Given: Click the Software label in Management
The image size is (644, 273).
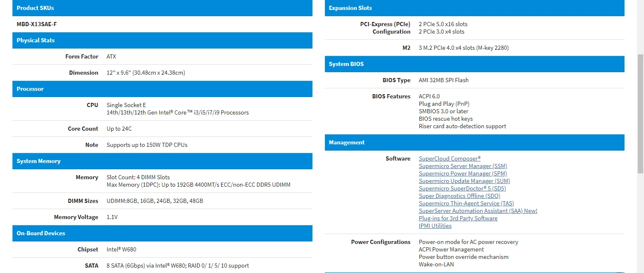Looking at the screenshot, I should [x=398, y=158].
